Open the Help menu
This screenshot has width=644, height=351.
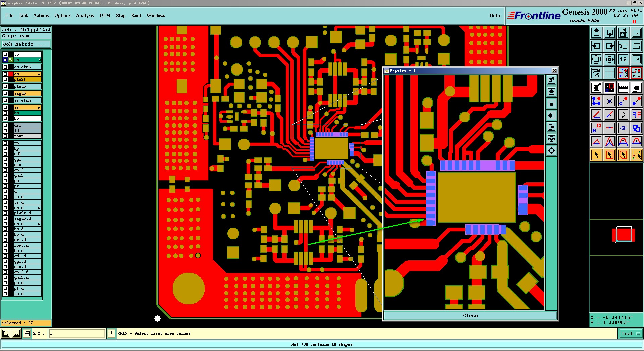tap(495, 15)
